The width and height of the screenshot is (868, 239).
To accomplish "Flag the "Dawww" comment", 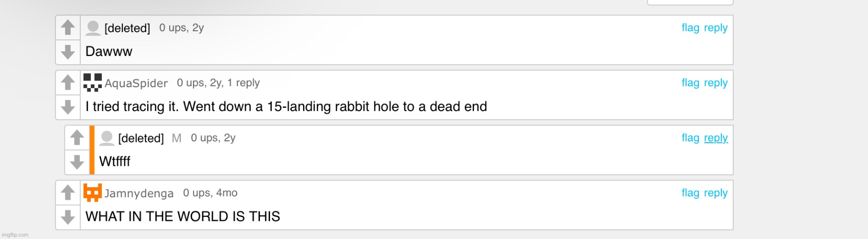I will click(690, 28).
